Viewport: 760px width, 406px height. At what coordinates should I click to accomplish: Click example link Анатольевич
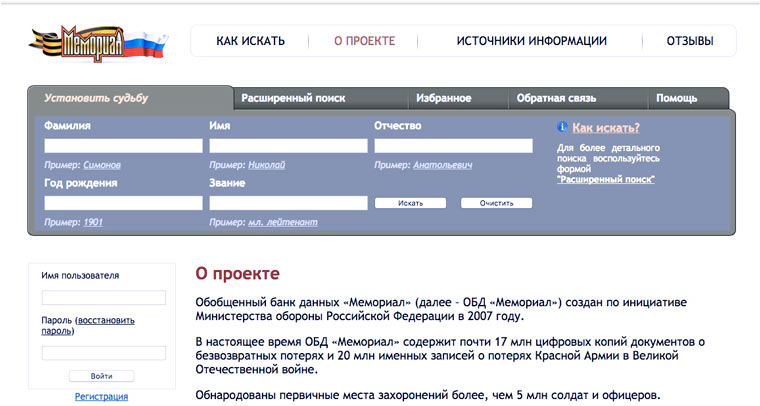[443, 165]
